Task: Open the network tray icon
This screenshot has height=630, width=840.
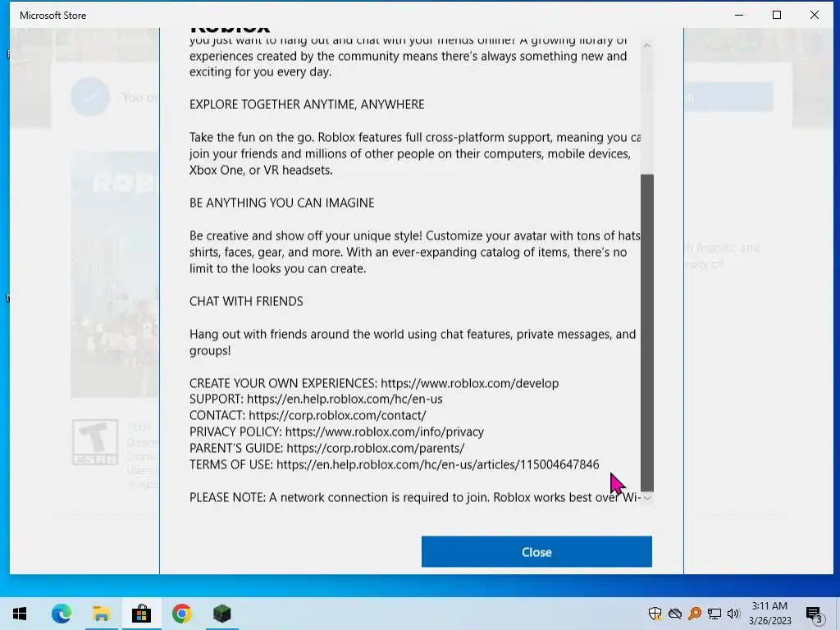Action: [x=714, y=614]
